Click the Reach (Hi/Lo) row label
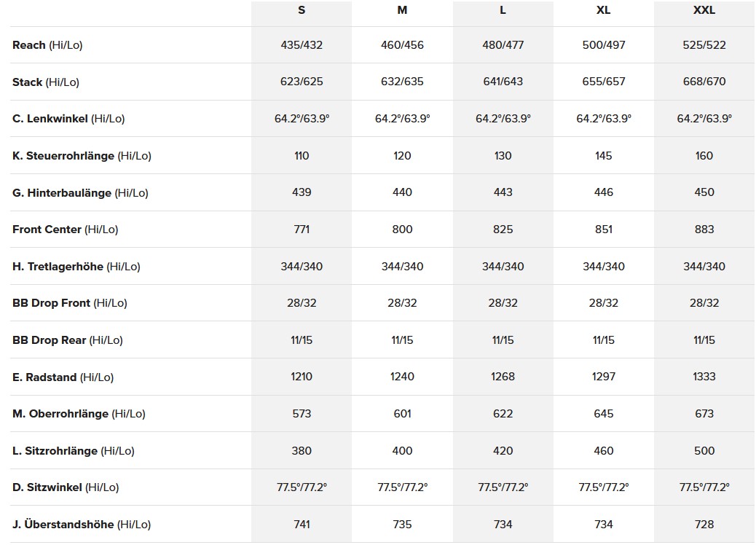The height and width of the screenshot is (545, 756). [x=47, y=45]
